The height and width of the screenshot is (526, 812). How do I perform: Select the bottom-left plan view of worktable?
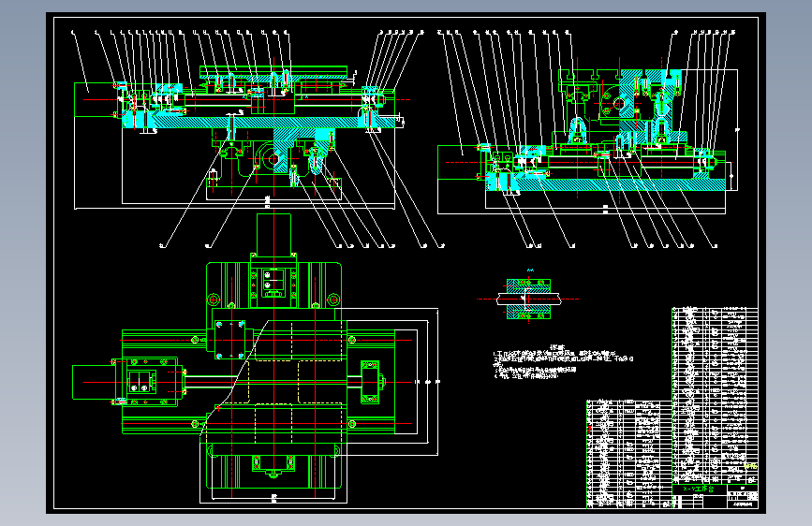click(x=256, y=358)
